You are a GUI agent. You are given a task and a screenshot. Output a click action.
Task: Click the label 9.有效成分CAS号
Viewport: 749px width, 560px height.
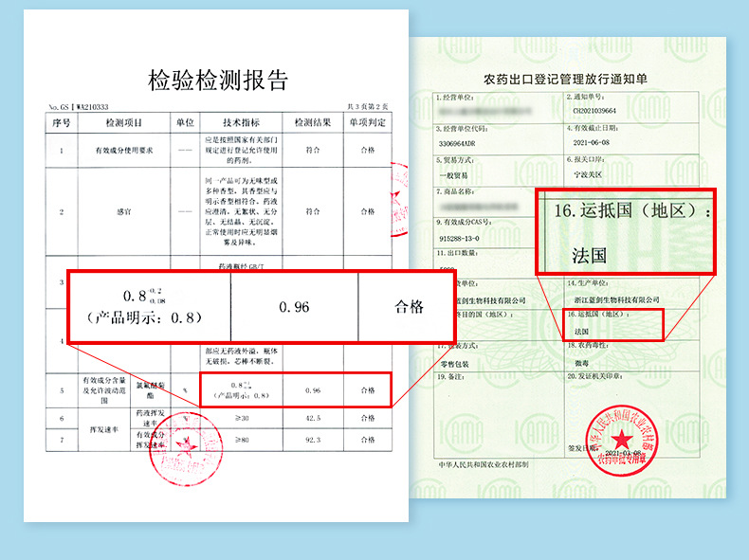(x=464, y=222)
